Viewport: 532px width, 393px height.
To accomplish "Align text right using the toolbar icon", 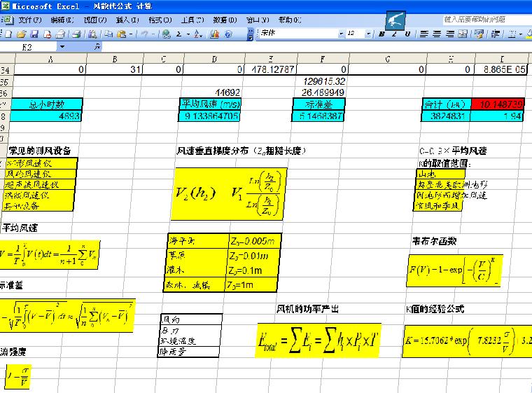I will (450, 34).
